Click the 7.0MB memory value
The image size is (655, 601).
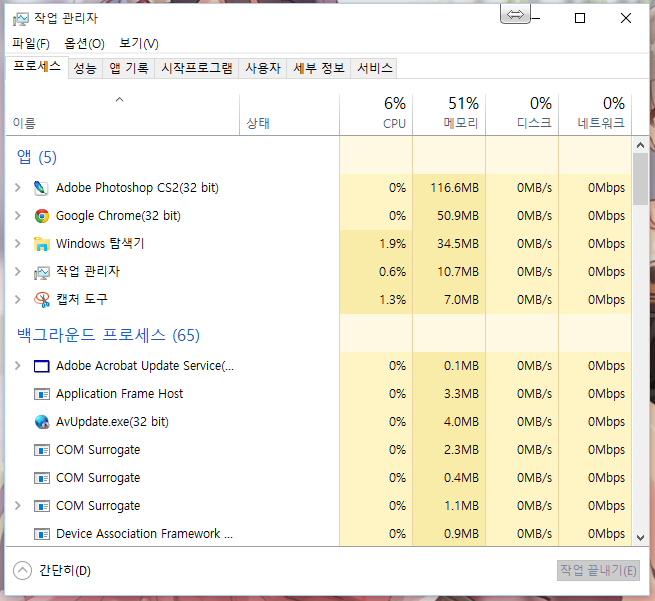[x=461, y=300]
